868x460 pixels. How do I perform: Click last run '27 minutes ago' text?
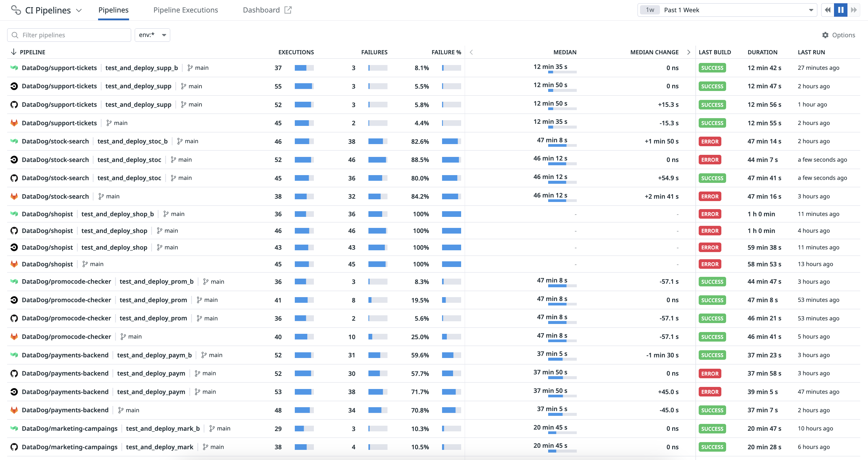coord(819,68)
